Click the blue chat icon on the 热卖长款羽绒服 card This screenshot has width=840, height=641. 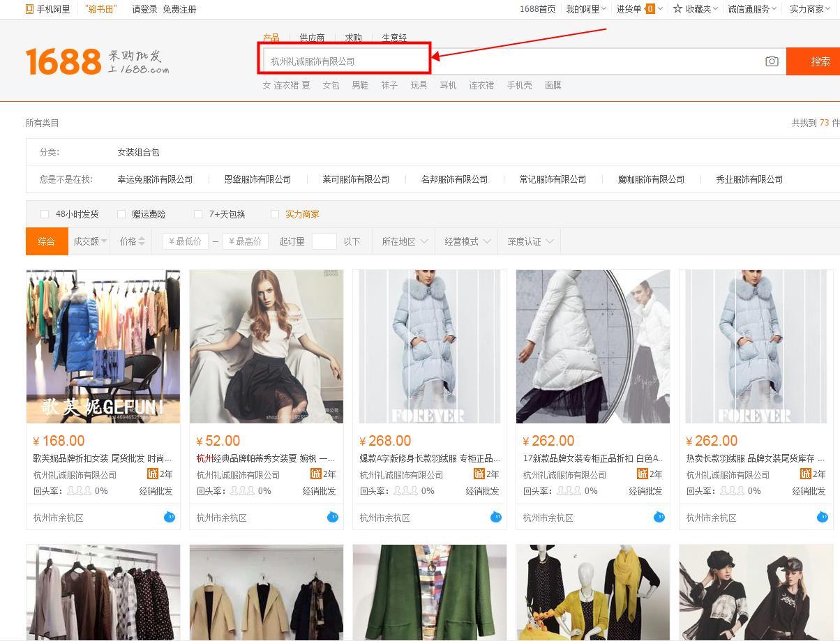click(x=822, y=517)
